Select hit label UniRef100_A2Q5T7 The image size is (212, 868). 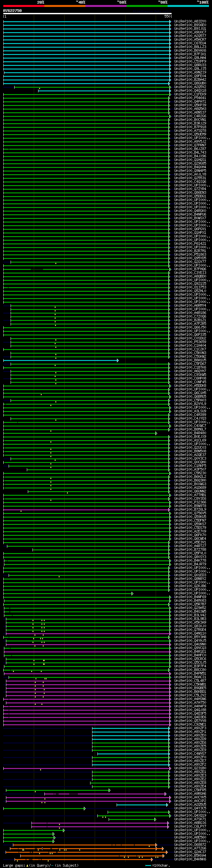[x=190, y=36]
